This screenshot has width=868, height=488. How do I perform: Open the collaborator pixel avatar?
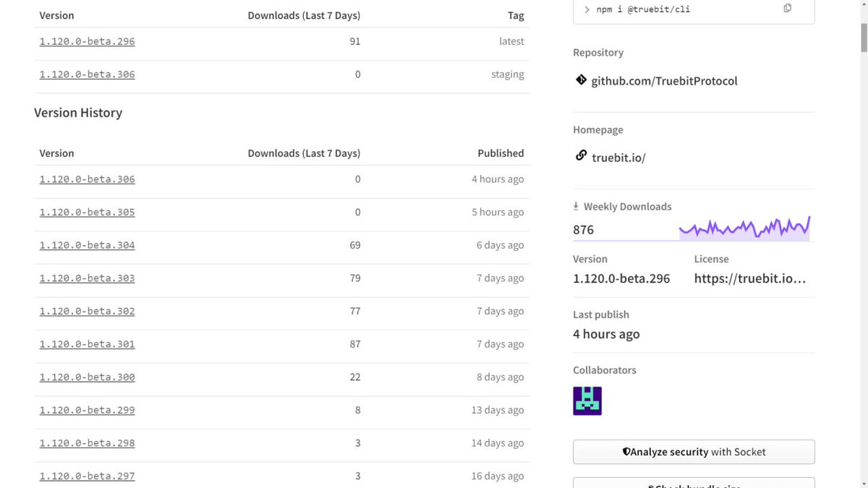pyautogui.click(x=587, y=401)
